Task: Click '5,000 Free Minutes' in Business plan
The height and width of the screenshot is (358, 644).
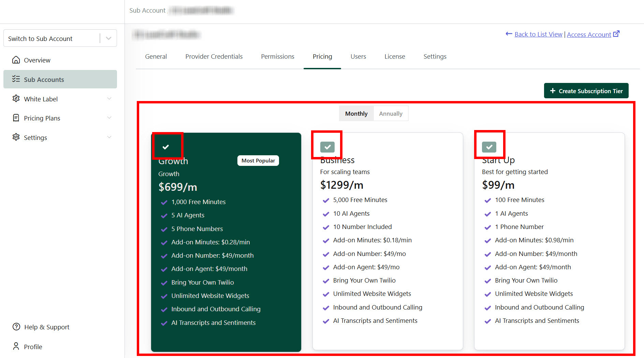Action: (x=360, y=200)
